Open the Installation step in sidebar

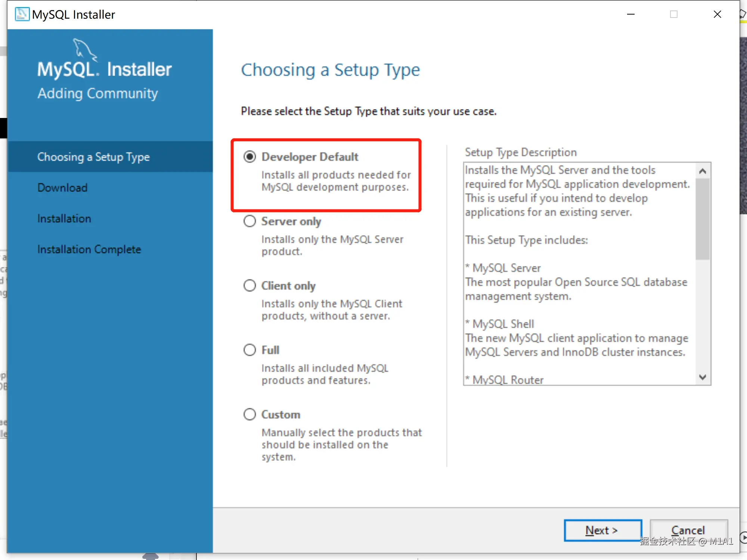tap(64, 219)
